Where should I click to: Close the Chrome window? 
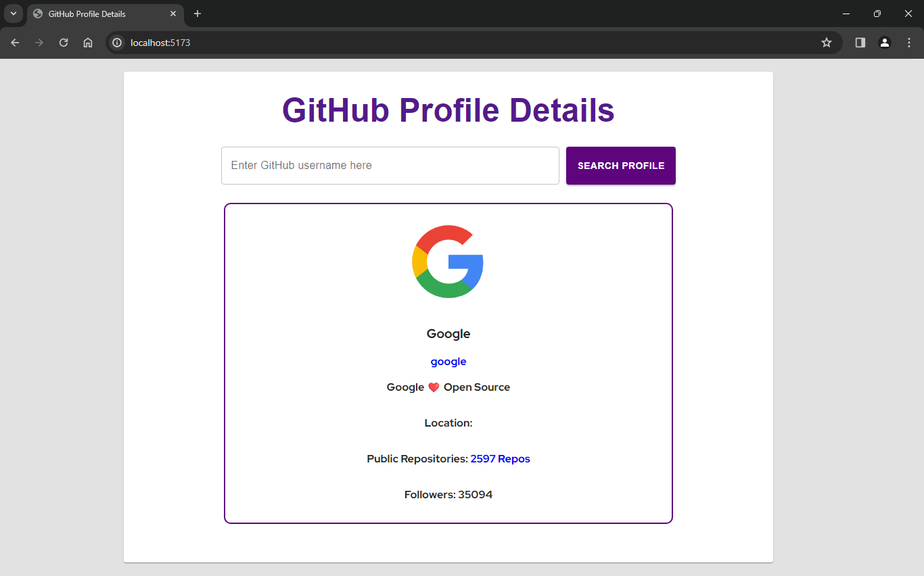coord(908,14)
